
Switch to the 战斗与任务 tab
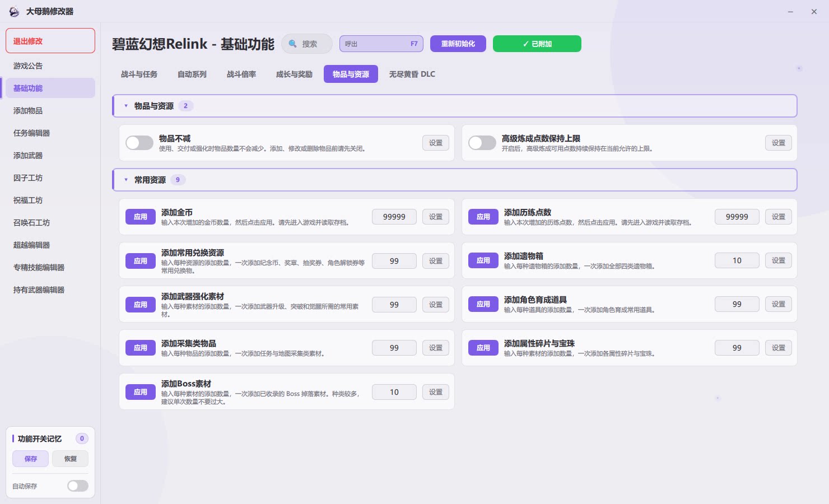[x=139, y=74]
